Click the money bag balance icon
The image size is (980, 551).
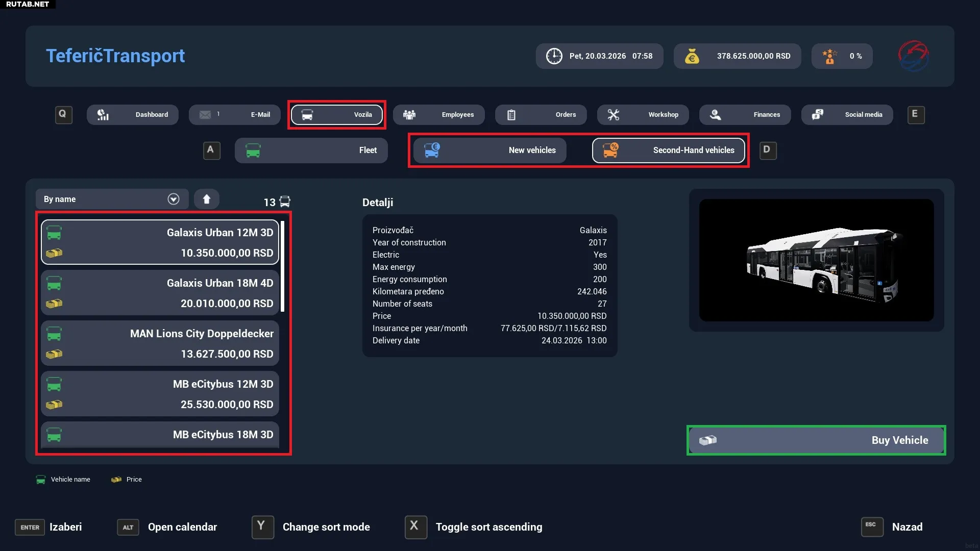coord(692,56)
